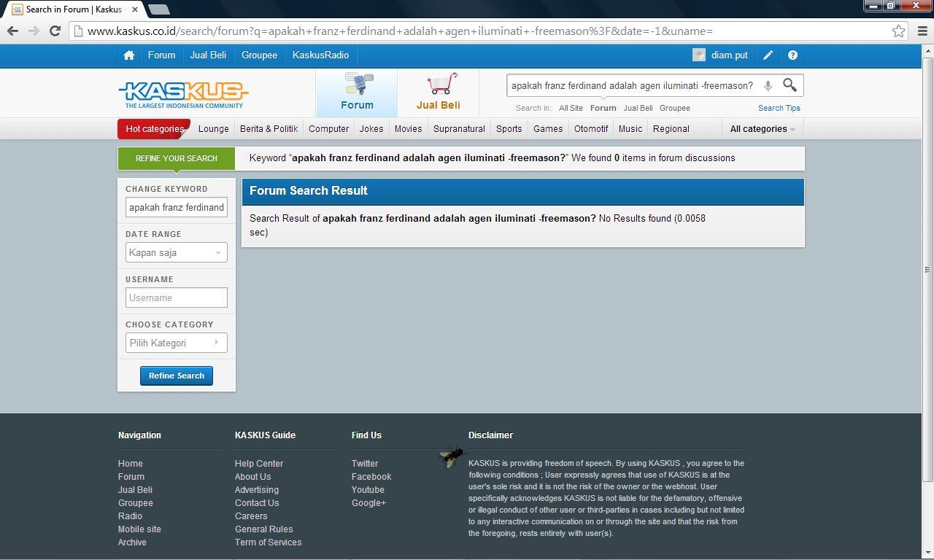This screenshot has width=934, height=560.
Task: Focus the main search query box
Action: point(633,86)
